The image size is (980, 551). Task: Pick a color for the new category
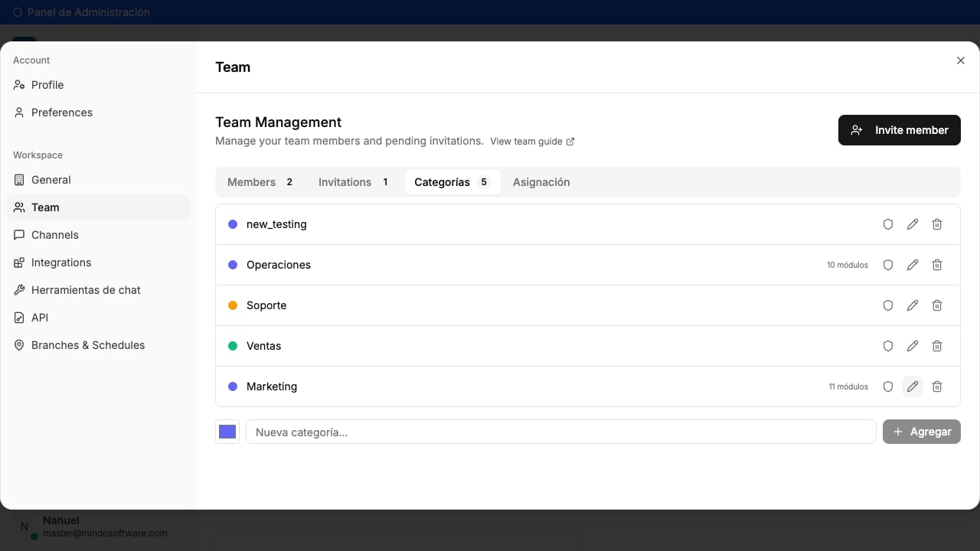pos(227,432)
